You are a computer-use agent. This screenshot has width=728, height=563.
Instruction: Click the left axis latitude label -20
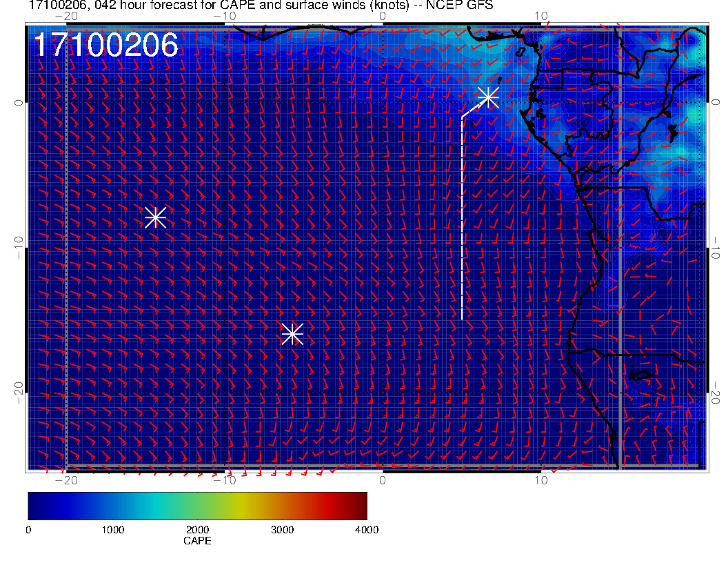(18, 393)
